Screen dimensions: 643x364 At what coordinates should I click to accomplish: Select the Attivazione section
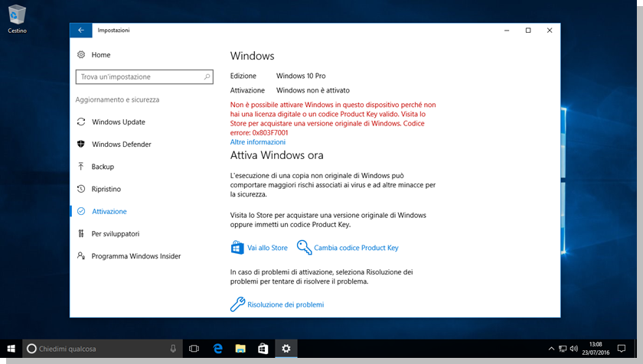point(109,211)
